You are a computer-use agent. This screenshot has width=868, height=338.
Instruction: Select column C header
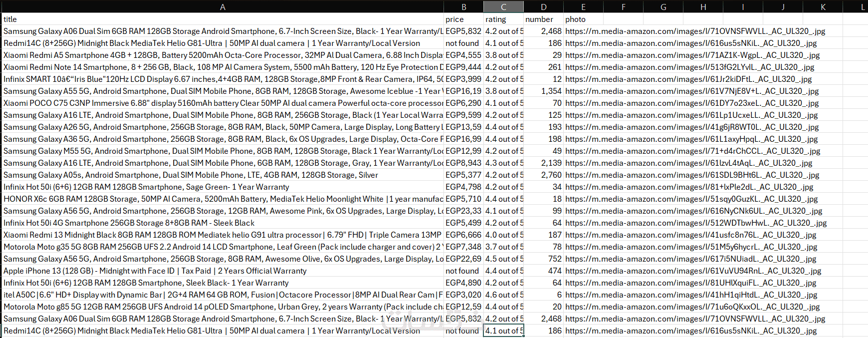tap(503, 7)
